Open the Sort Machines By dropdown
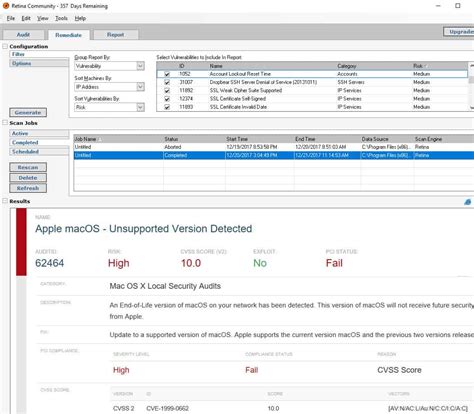Viewport: 474px width, 414px height. [x=110, y=87]
